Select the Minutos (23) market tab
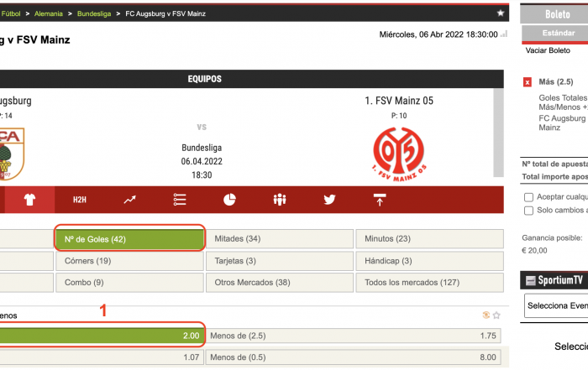Viewport: 588px width, 370px height. pyautogui.click(x=430, y=239)
